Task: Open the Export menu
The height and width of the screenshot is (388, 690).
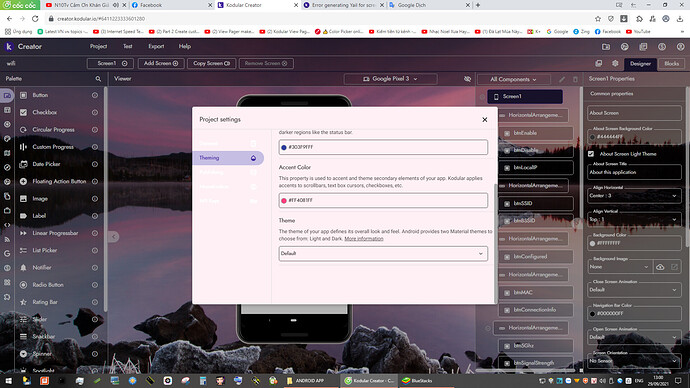Action: click(x=156, y=46)
